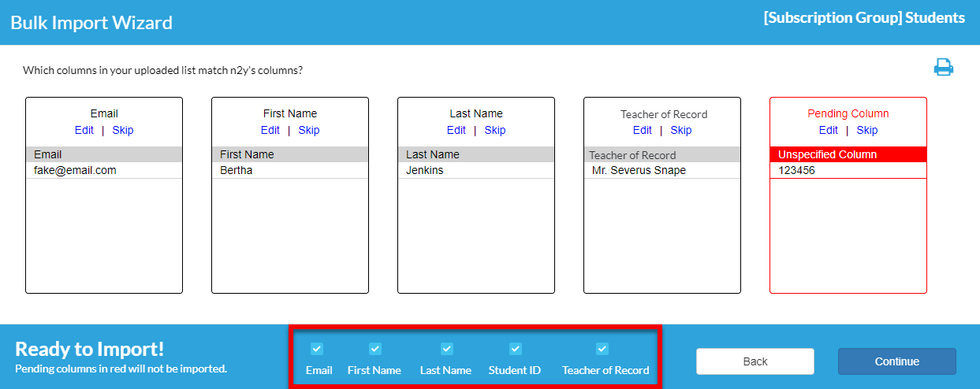Click Edit on the Email column
The width and height of the screenshot is (980, 389).
click(x=84, y=130)
